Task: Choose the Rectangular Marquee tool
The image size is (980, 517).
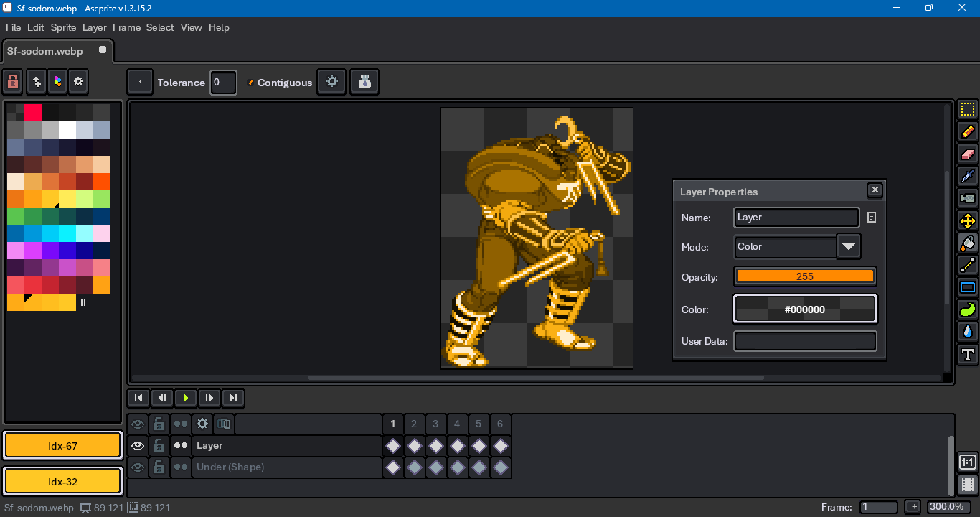Action: pyautogui.click(x=967, y=109)
